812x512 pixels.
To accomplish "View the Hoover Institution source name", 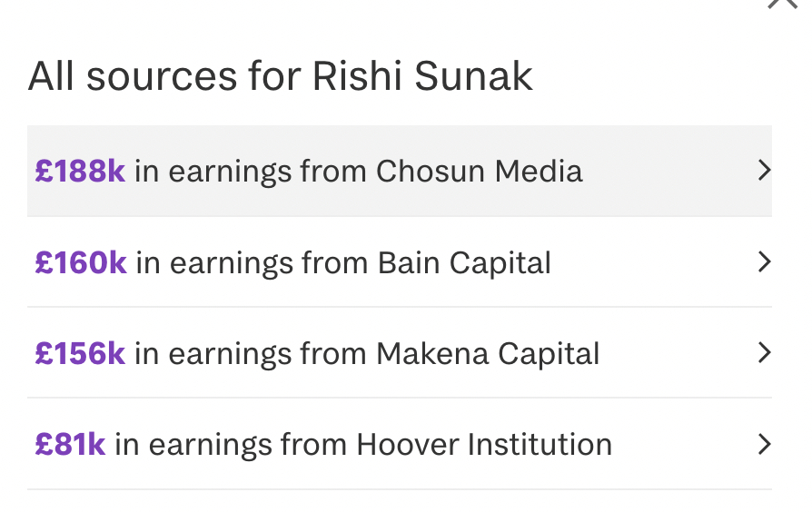I will 483,444.
